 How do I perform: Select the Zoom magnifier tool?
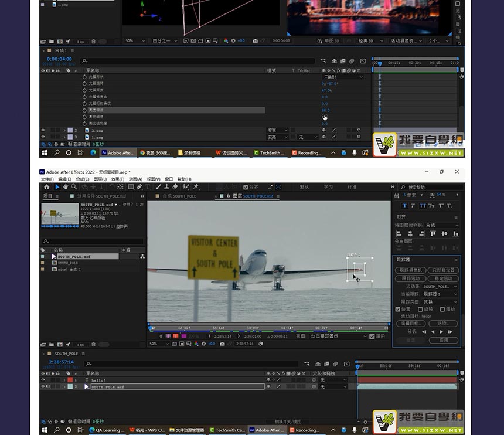click(x=74, y=187)
